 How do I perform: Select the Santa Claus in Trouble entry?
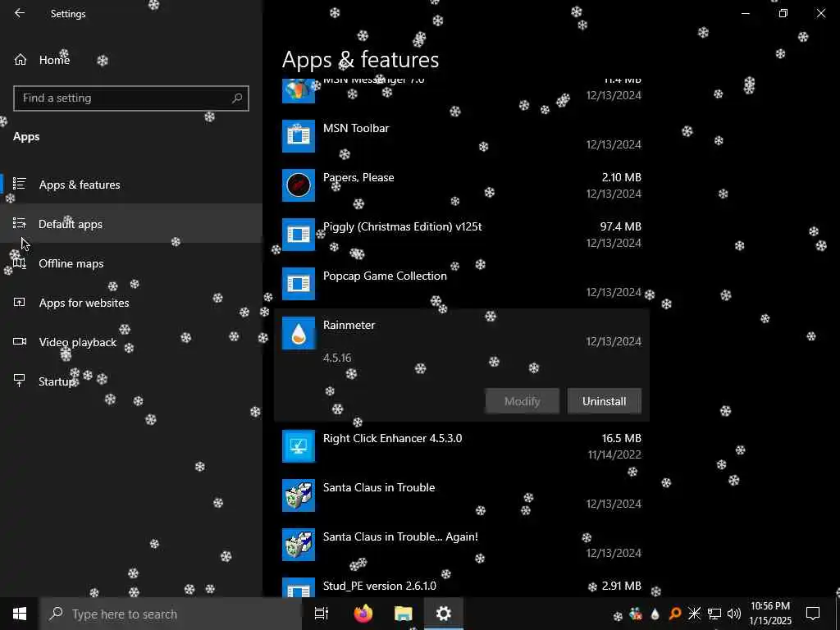(x=461, y=495)
